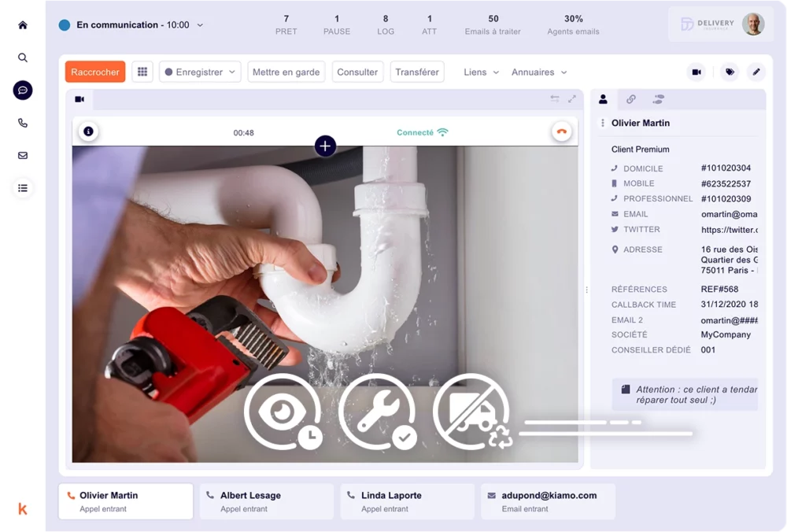Click the user avatar photo
The height and width of the screenshot is (532, 787).
coord(753,24)
